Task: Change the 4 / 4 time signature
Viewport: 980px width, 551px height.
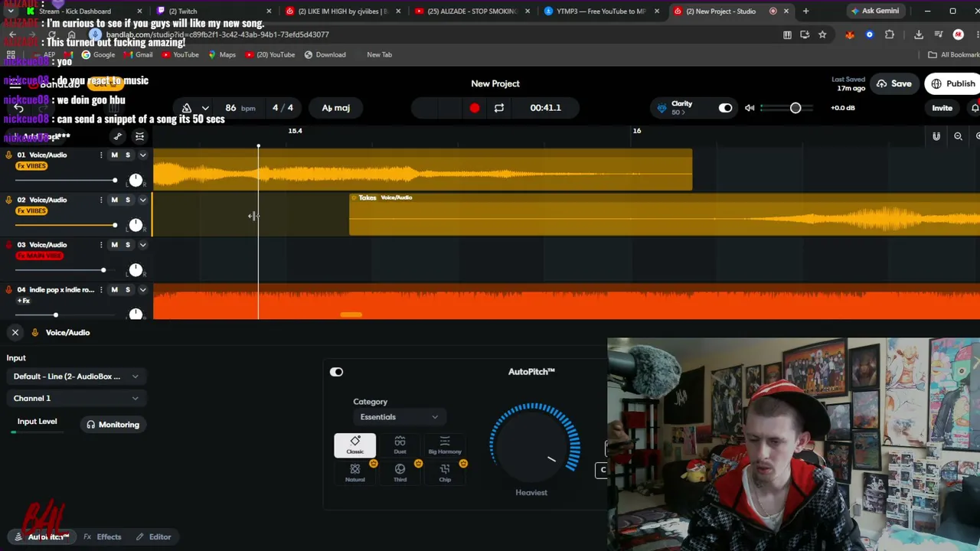Action: click(283, 108)
